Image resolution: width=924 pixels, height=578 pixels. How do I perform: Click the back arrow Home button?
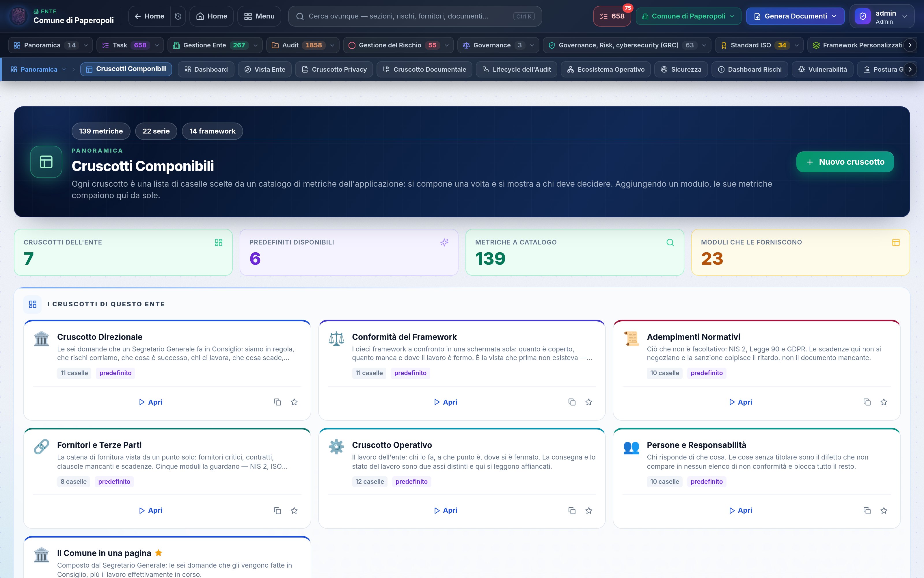(149, 16)
